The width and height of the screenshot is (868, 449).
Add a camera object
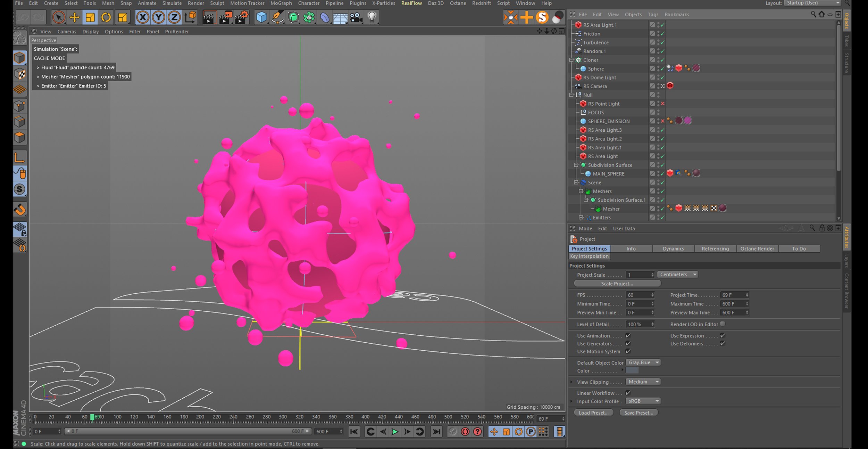356,17
